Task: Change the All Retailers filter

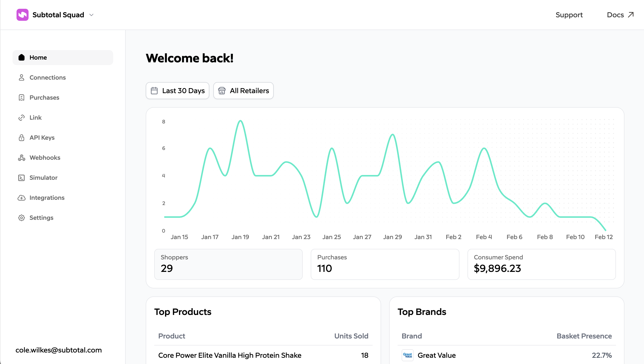Action: tap(243, 90)
